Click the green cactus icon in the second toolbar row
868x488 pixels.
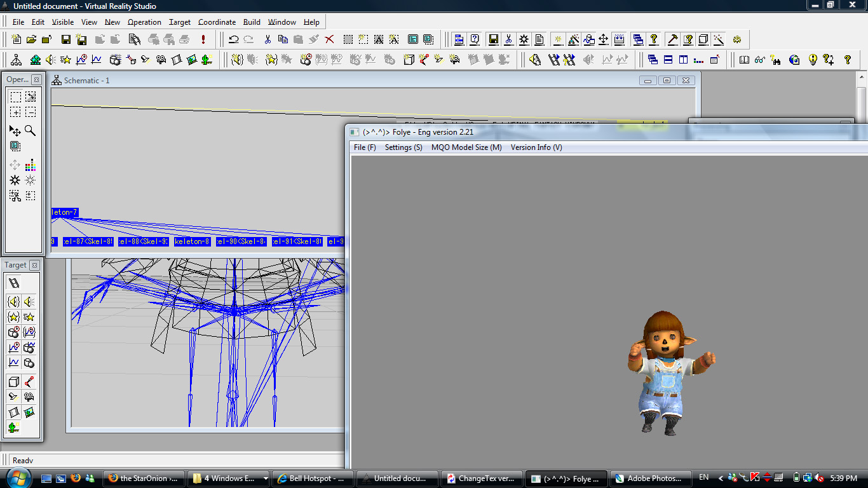[x=207, y=60]
